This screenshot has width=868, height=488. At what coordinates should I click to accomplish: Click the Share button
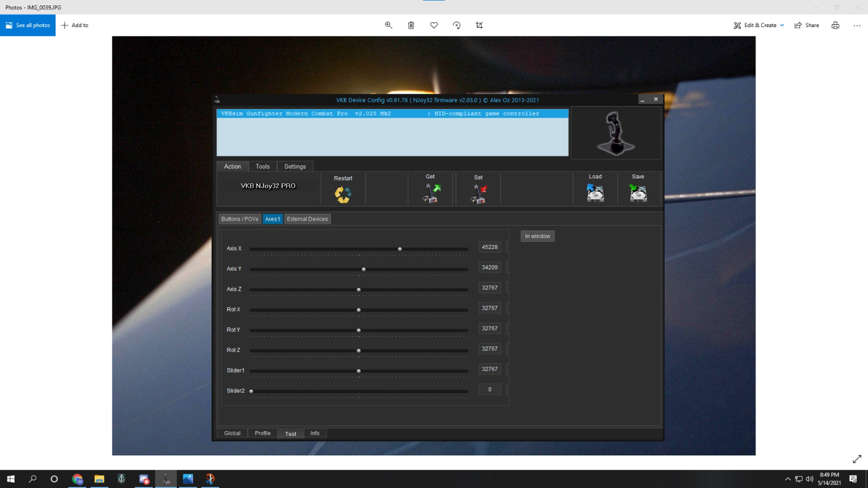click(x=807, y=25)
